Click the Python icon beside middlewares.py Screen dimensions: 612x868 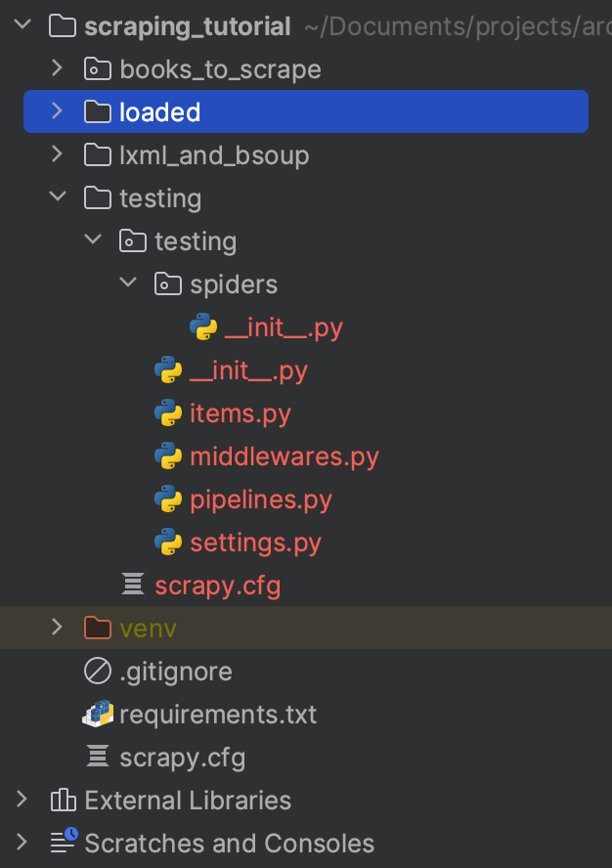[x=168, y=456]
